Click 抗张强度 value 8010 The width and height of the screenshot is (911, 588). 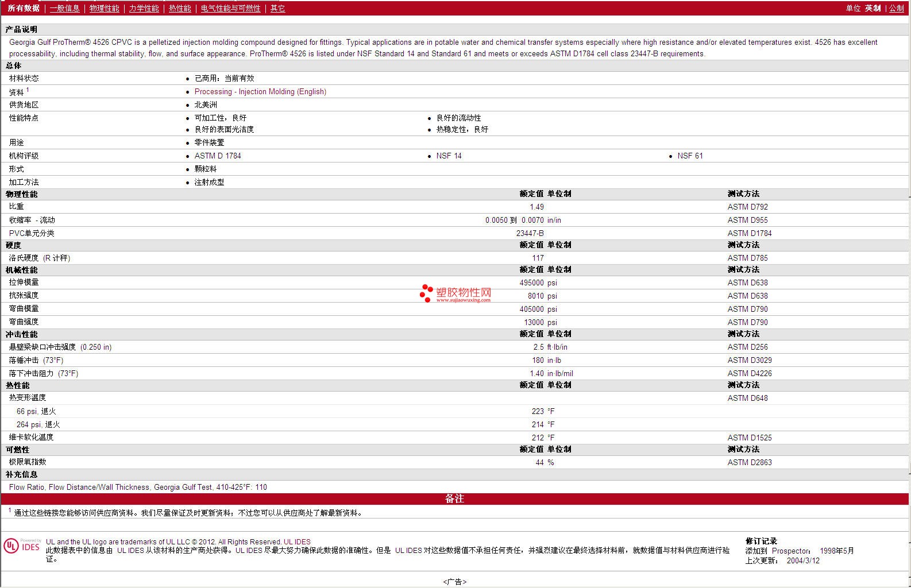pos(535,296)
